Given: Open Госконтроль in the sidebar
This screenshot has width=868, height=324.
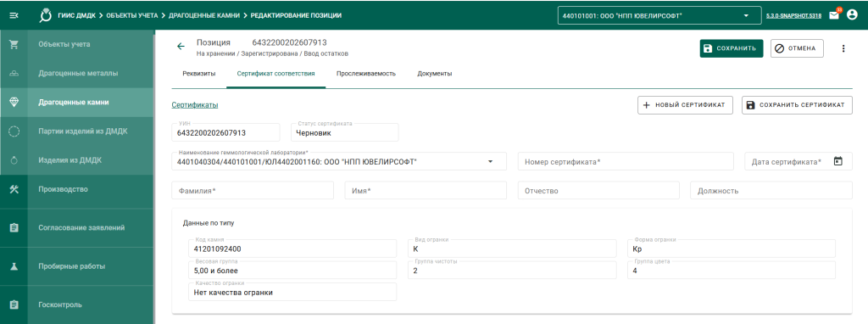Looking at the screenshot, I should click(x=60, y=304).
